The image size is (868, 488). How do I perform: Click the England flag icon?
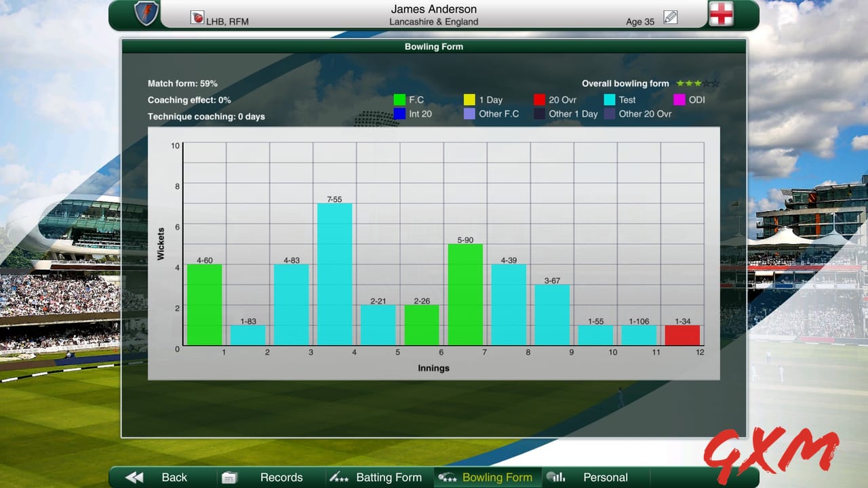point(721,14)
